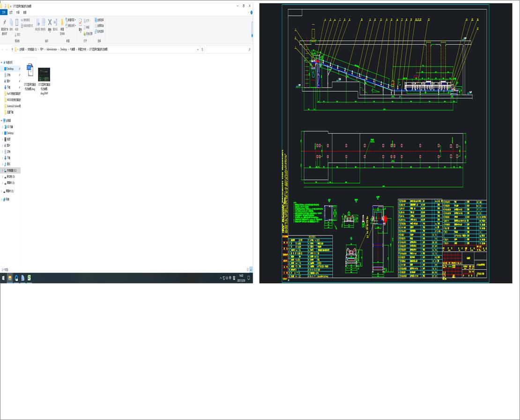Select the 本地磁盘 (C:) drive in sidebar

click(x=11, y=170)
